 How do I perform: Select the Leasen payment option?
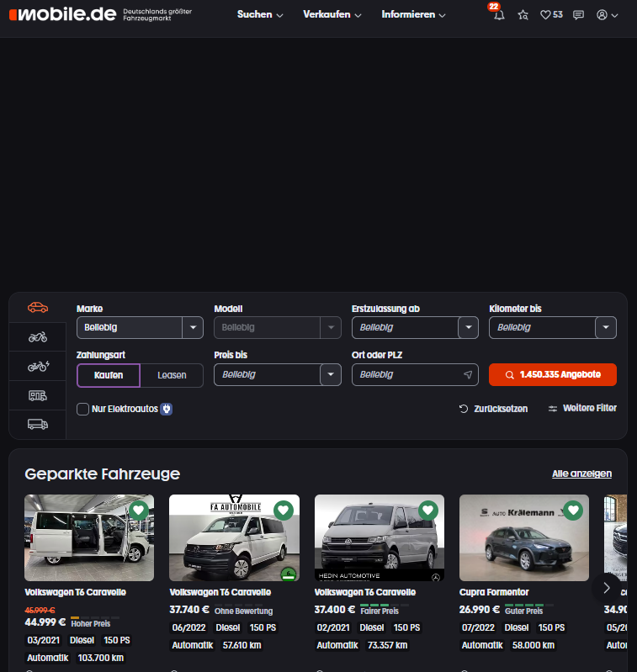(172, 375)
